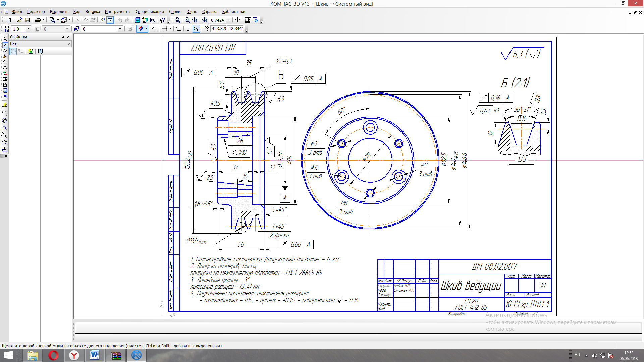Image resolution: width=644 pixels, height=362 pixels.
Task: Expand the current layer number dropdown
Action: pyautogui.click(x=120, y=29)
